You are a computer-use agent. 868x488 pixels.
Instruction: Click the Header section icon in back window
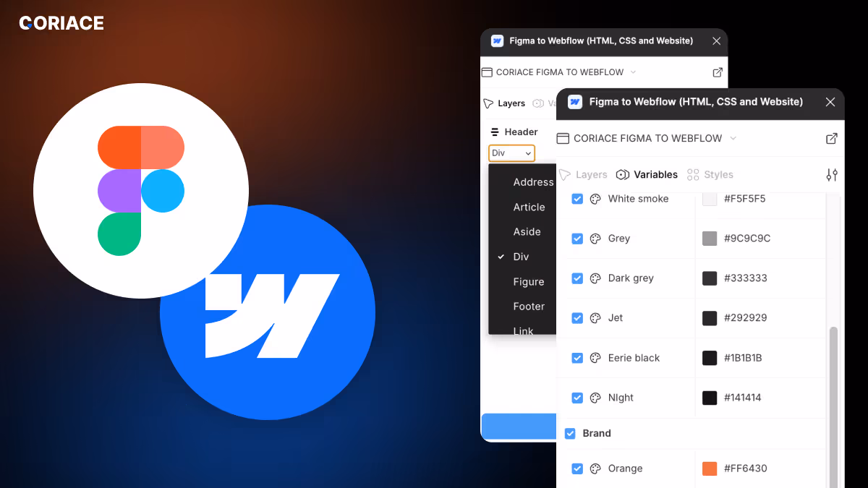(x=495, y=132)
